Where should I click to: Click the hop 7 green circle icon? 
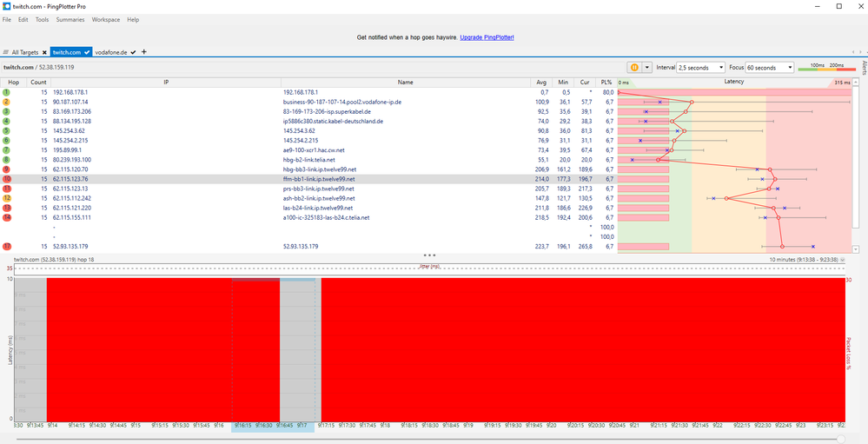6,150
